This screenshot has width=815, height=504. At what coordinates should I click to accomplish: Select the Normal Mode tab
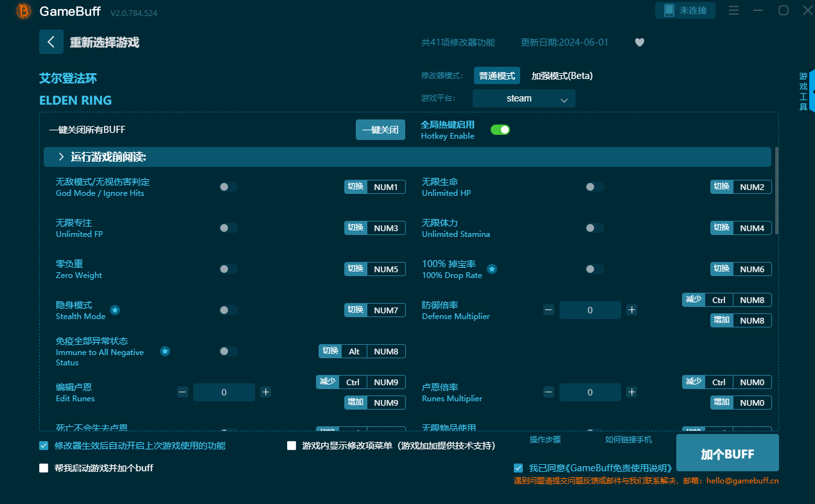point(496,76)
